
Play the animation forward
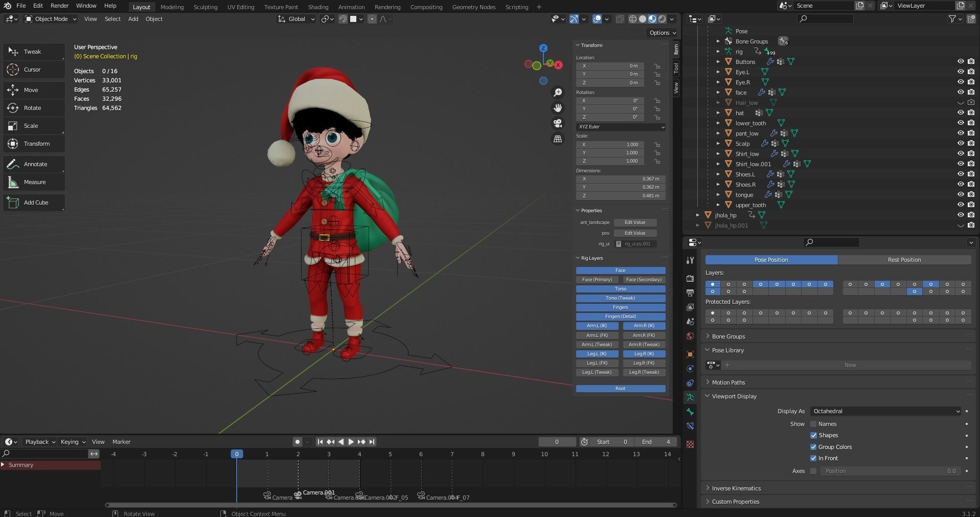pyautogui.click(x=351, y=442)
